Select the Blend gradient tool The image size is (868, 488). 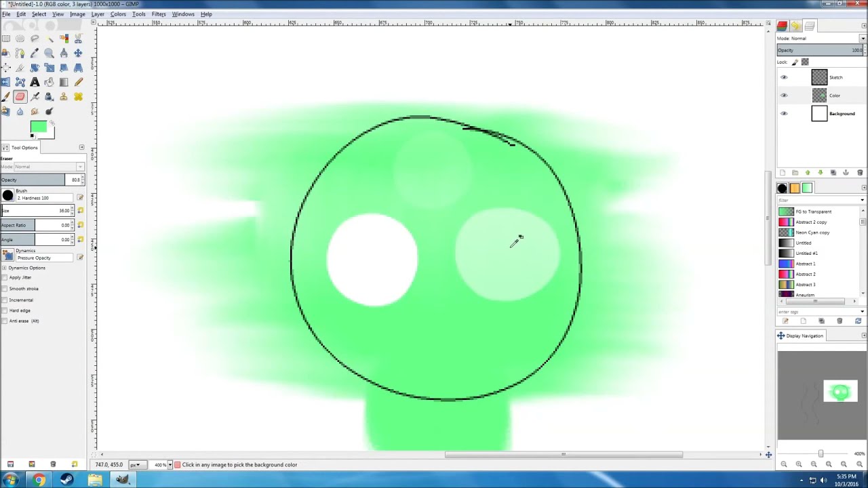pyautogui.click(x=64, y=82)
